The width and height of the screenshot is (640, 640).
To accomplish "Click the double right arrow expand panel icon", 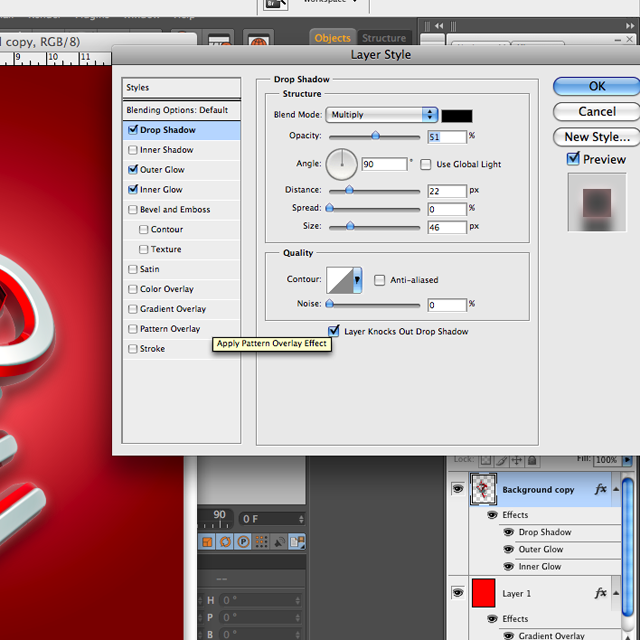I will [x=630, y=26].
